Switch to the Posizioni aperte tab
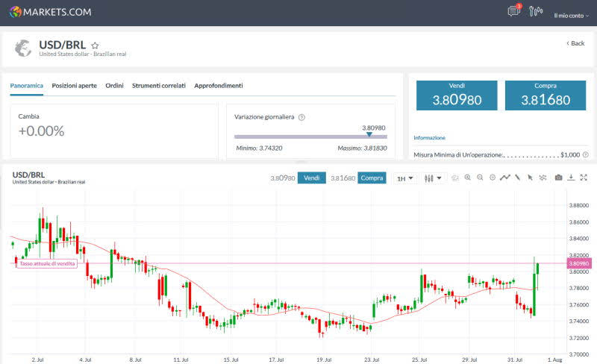Viewport: 597px width, 364px height. 74,86
